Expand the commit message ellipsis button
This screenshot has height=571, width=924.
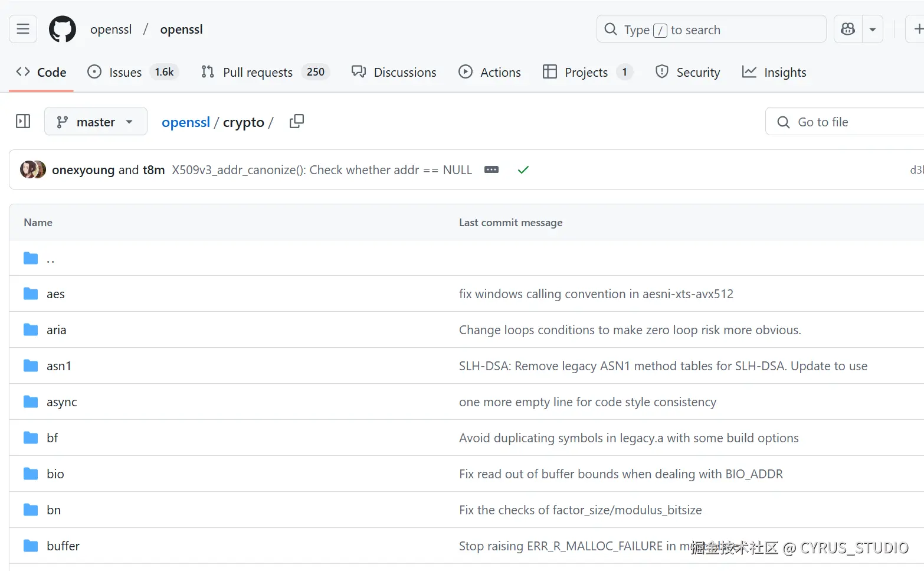click(x=492, y=169)
